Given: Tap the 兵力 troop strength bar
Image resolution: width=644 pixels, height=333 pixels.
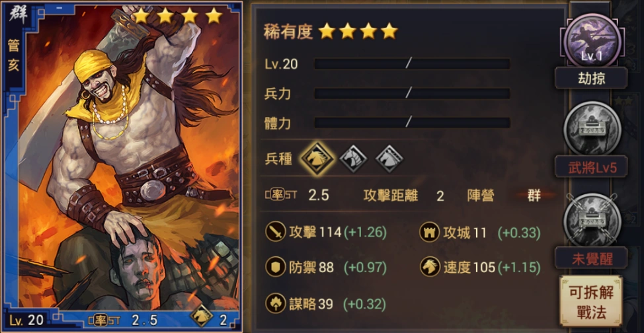Looking at the screenshot, I should [412, 93].
